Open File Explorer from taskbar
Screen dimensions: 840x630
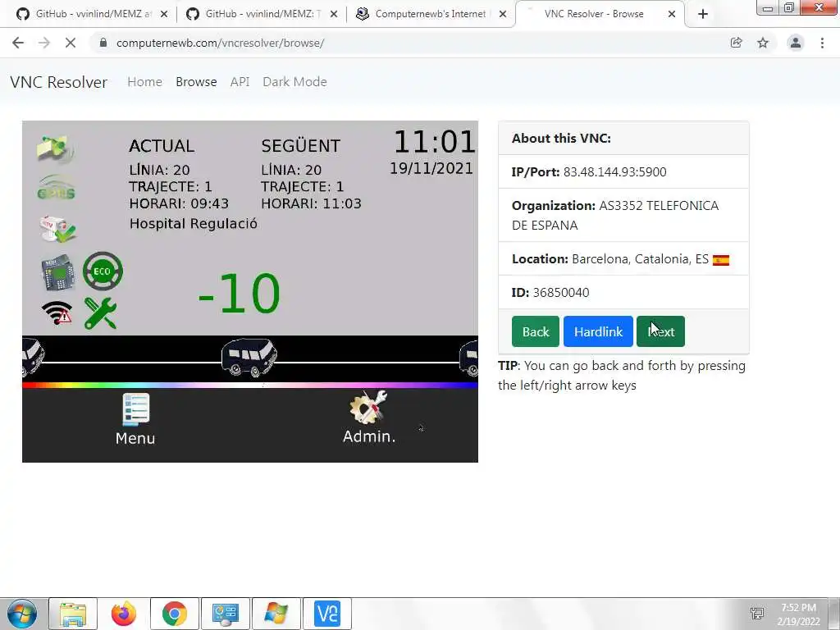(x=73, y=614)
